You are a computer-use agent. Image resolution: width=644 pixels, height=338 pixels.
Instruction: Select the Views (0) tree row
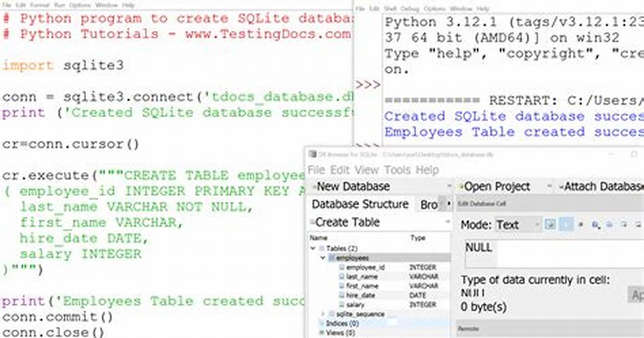coord(379,333)
